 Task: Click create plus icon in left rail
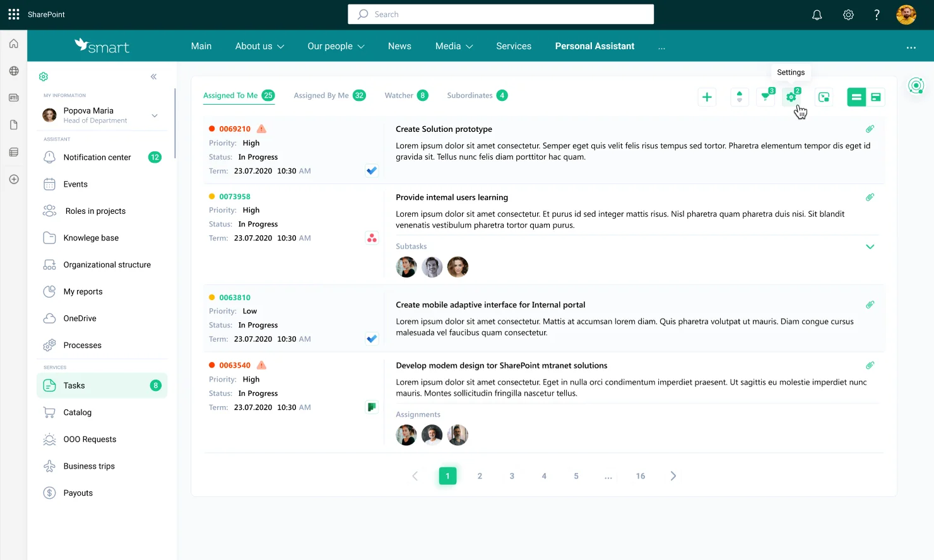click(x=14, y=179)
